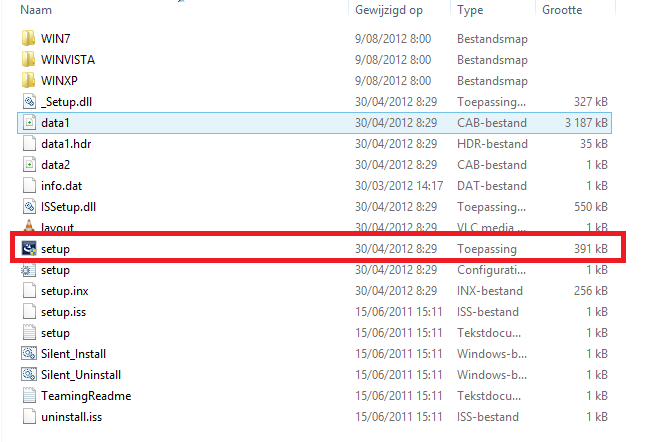The image size is (648, 442).
Task: Click the 256 kB size of setup.inx
Action: click(x=591, y=291)
